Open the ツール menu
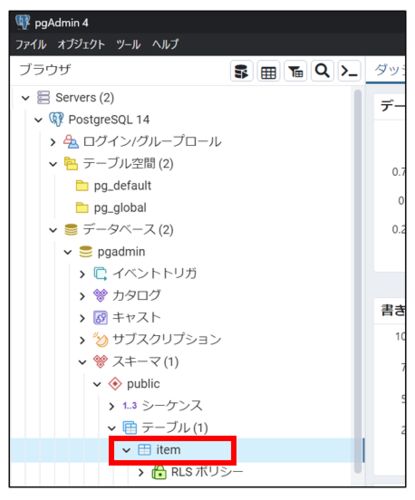415x500 pixels. point(128,44)
